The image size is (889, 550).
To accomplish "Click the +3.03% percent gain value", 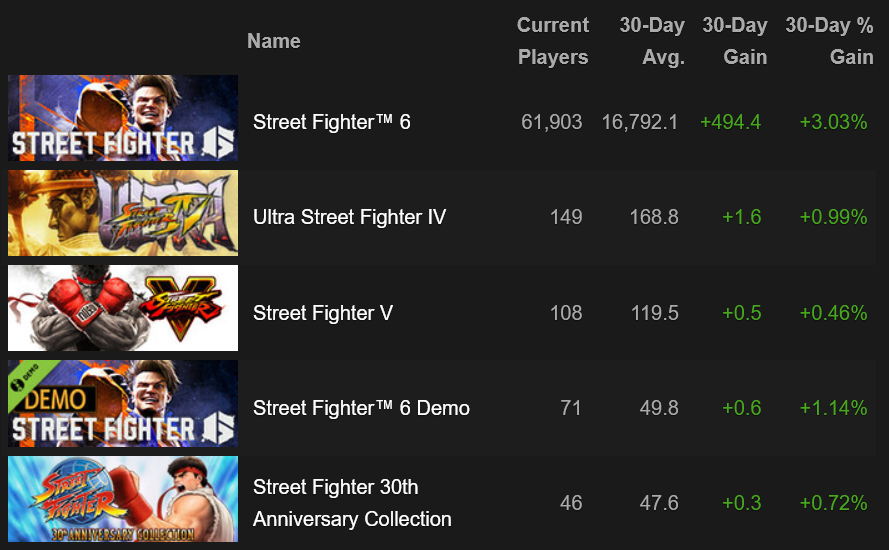I will (x=833, y=122).
